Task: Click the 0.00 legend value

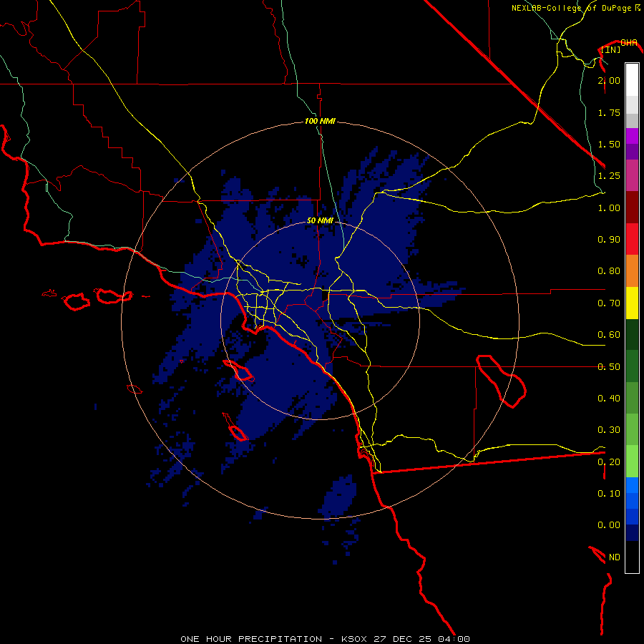Action: (609, 525)
